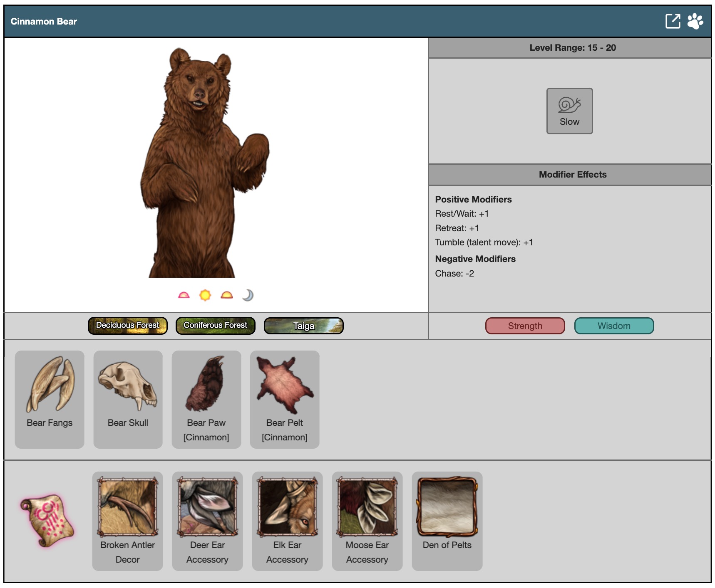Open the external link icon in header

coord(673,21)
